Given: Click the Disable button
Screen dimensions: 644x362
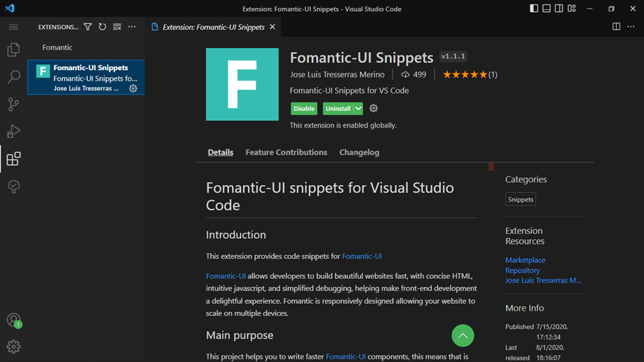Looking at the screenshot, I should click(304, 108).
